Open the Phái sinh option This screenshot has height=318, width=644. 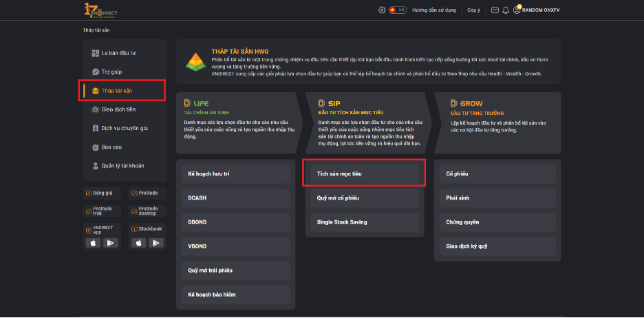(x=497, y=198)
